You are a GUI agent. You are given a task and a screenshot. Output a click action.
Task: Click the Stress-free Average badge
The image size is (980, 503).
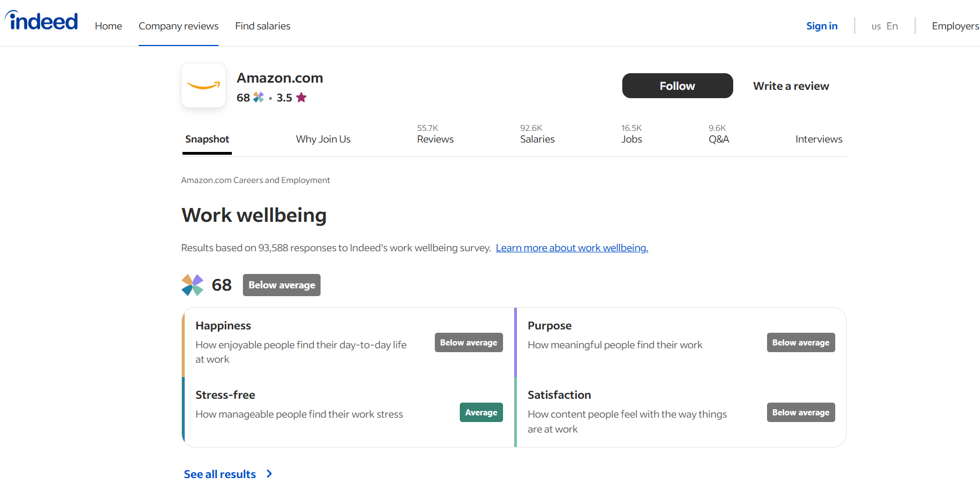481,413
